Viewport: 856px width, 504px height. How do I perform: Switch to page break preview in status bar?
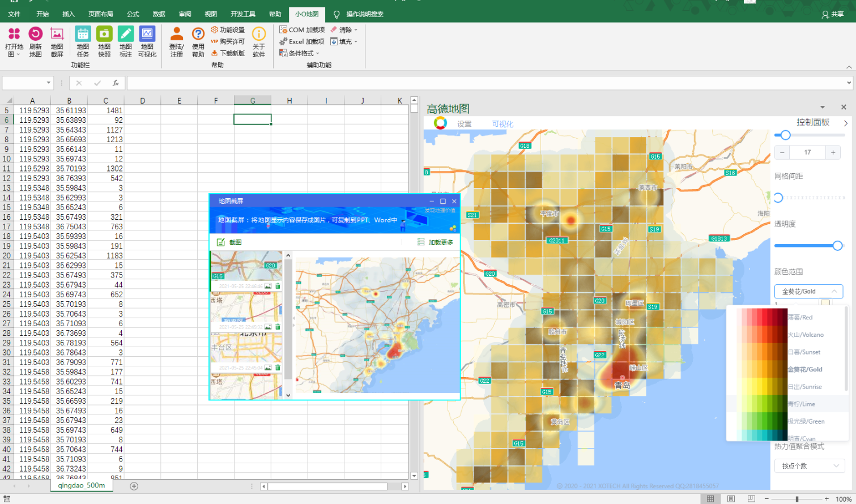pos(751,499)
